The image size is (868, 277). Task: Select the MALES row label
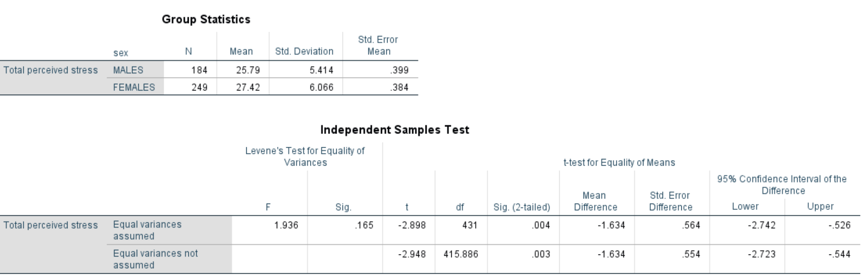[128, 70]
